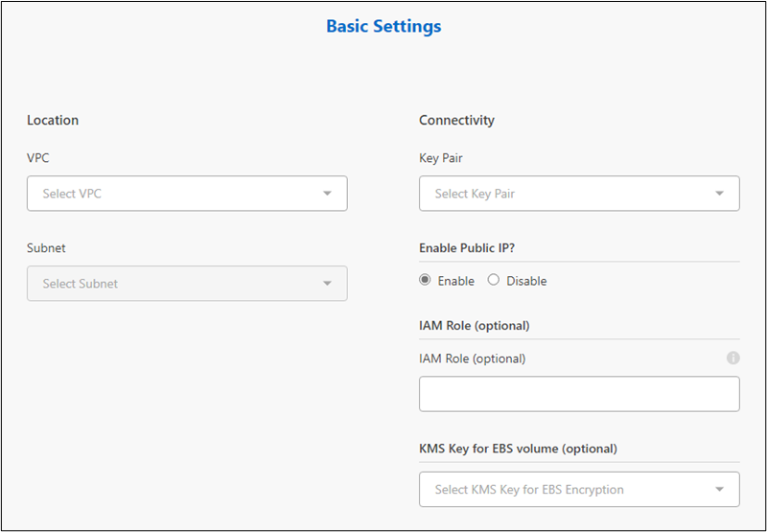Click the 'Disable' option label text
This screenshot has width=767, height=532.
pos(525,281)
